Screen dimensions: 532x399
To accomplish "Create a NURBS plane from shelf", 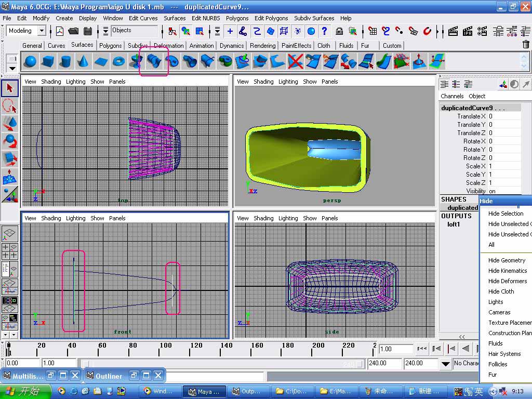I will (101, 61).
